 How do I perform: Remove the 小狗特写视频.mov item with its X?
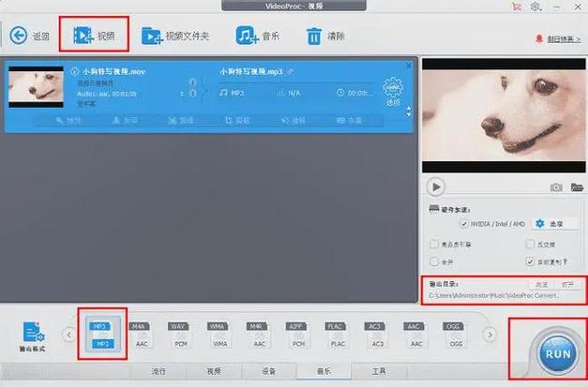(409, 66)
